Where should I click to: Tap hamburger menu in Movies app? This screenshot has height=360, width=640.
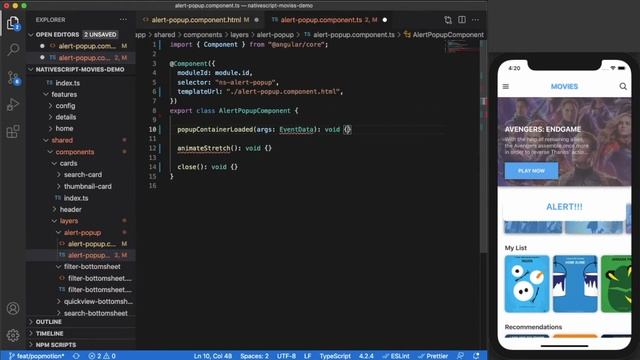pos(506,87)
